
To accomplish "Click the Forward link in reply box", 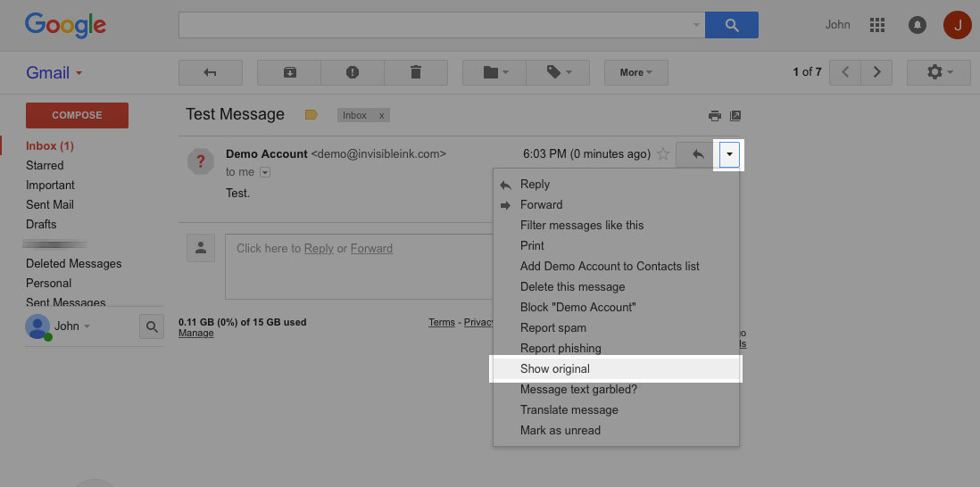I will 371,249.
